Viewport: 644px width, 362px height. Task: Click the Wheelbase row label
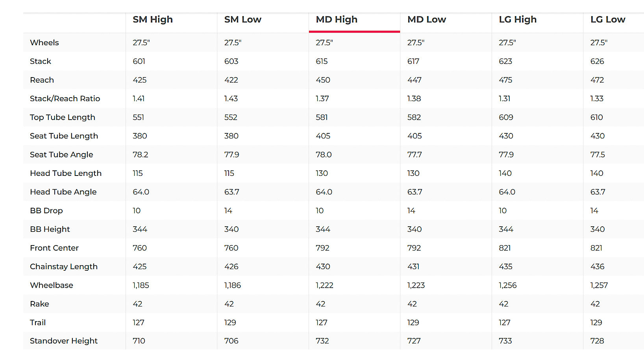[x=52, y=285]
